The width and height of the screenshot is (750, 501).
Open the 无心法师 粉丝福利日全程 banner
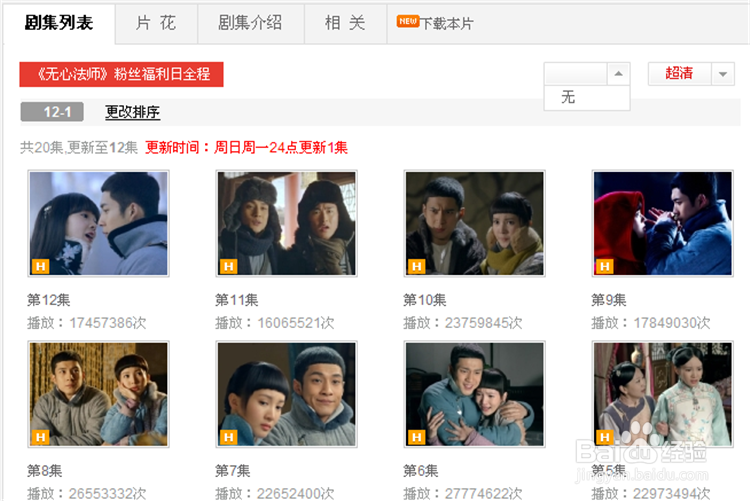[x=121, y=74]
